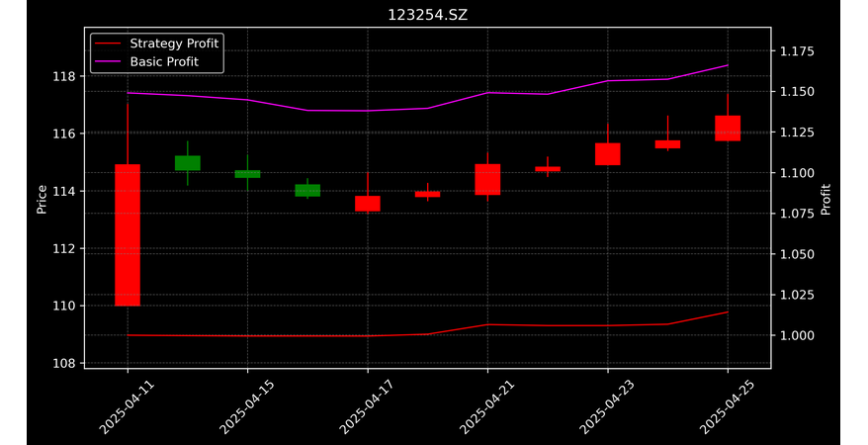Screen dimensions: 868x445
Task: Click the red candlestick on 2025-04-21
Action: tap(487, 179)
